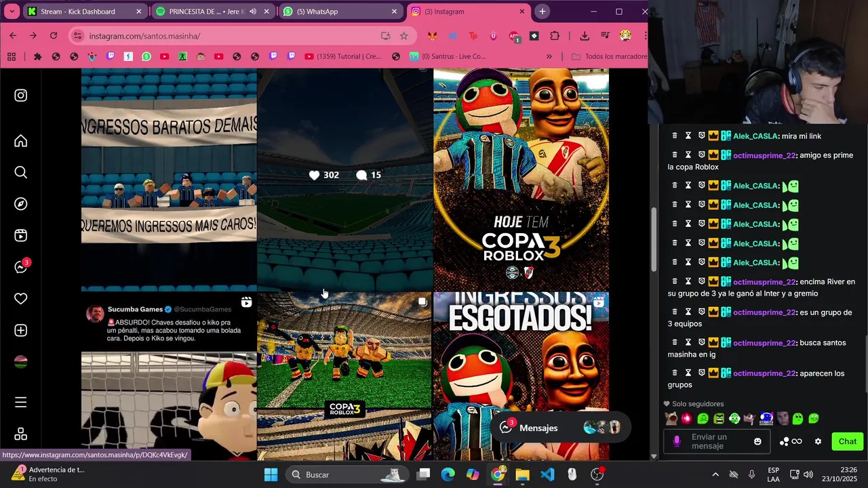Screen dimensions: 868x488
Task: Open Instagram Reels
Action: [21, 236]
